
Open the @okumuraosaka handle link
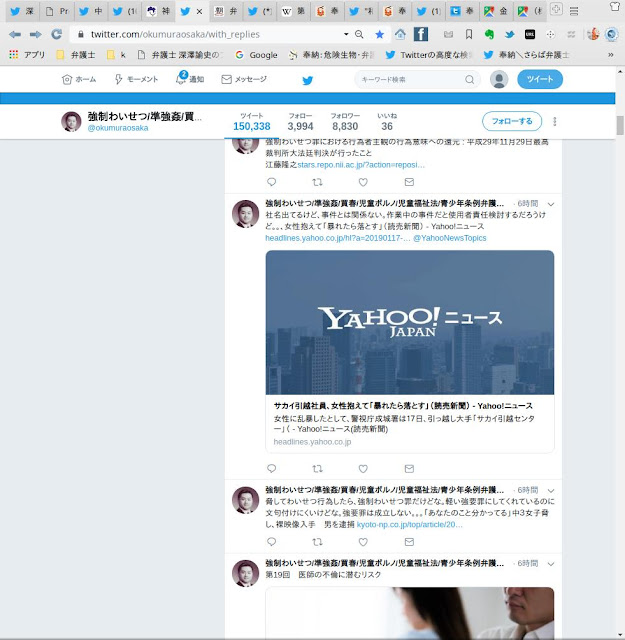[x=118, y=128]
